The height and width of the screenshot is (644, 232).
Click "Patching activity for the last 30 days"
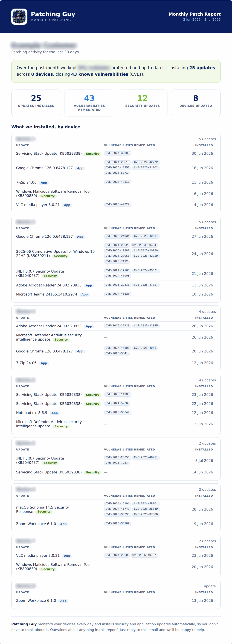click(x=45, y=52)
